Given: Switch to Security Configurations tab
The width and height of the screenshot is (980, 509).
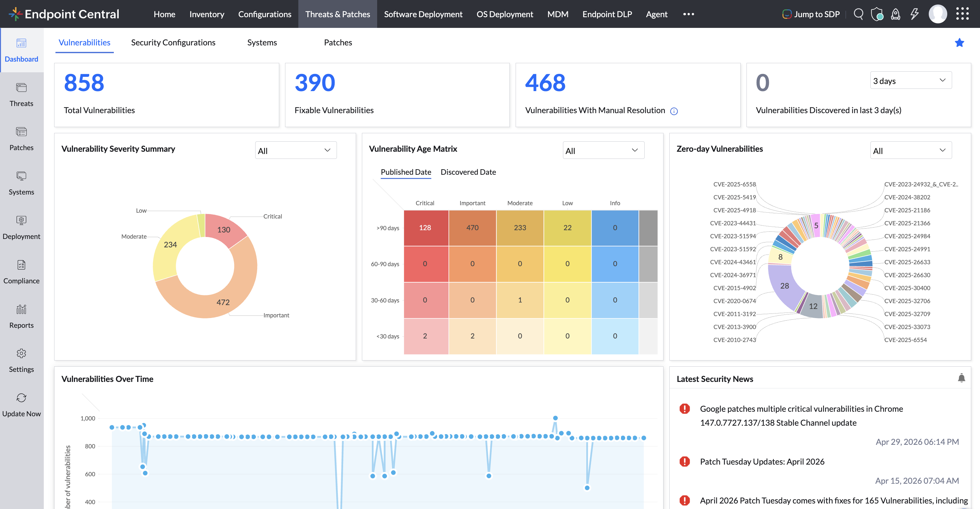Looking at the screenshot, I should (173, 42).
